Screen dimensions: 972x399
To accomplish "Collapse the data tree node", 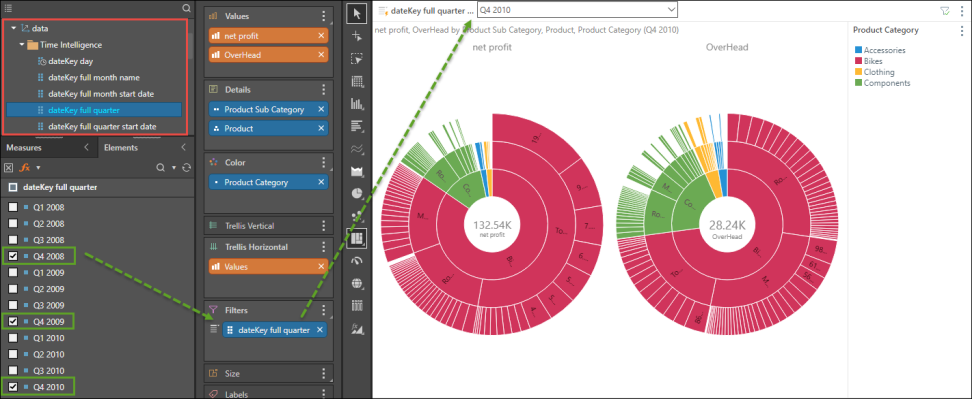I will (x=14, y=28).
